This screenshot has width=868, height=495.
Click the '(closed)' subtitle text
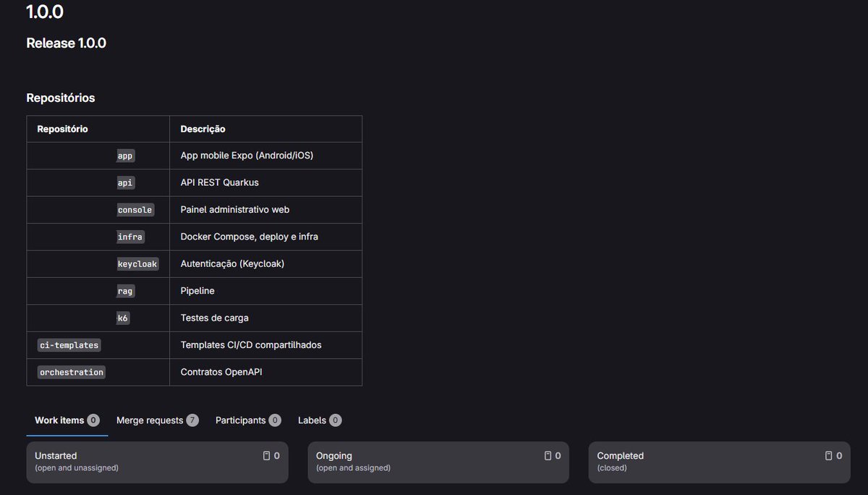pyautogui.click(x=612, y=468)
